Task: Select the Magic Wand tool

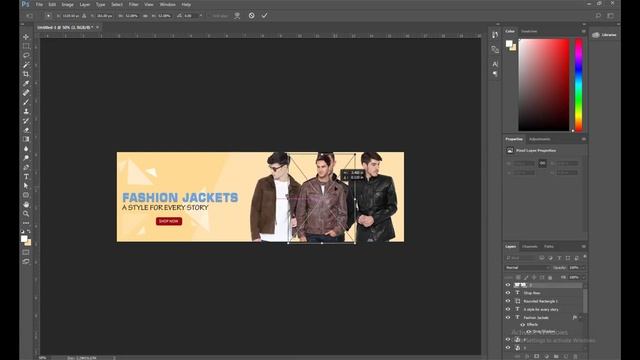Action: (26, 65)
